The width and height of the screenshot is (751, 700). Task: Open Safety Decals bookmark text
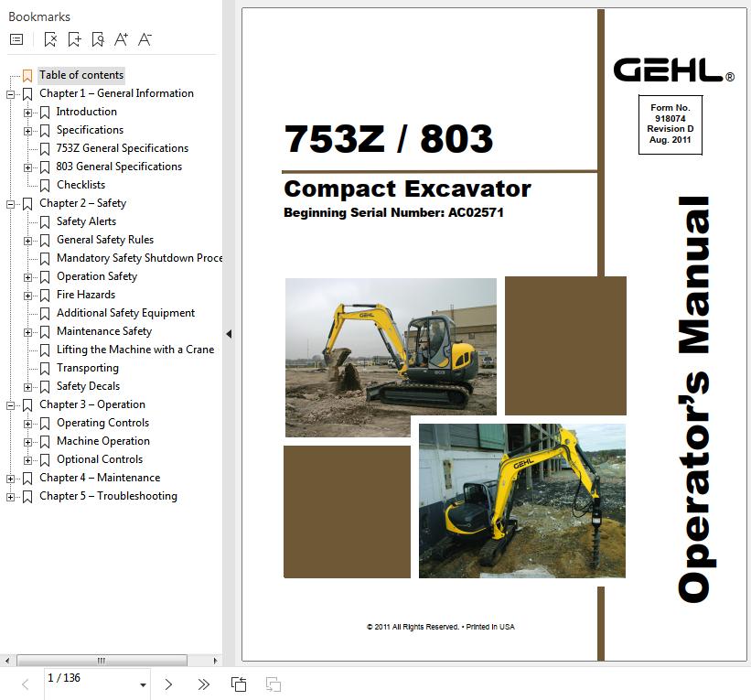(x=88, y=386)
